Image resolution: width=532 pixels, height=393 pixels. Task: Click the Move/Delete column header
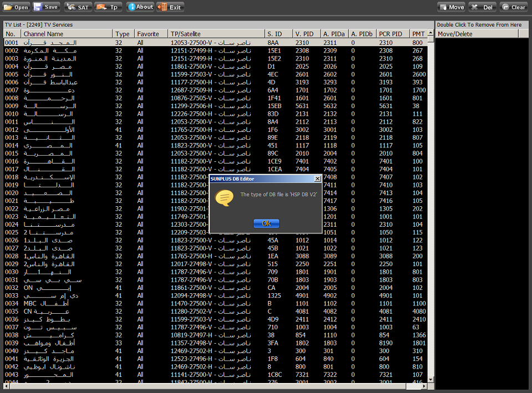477,34
